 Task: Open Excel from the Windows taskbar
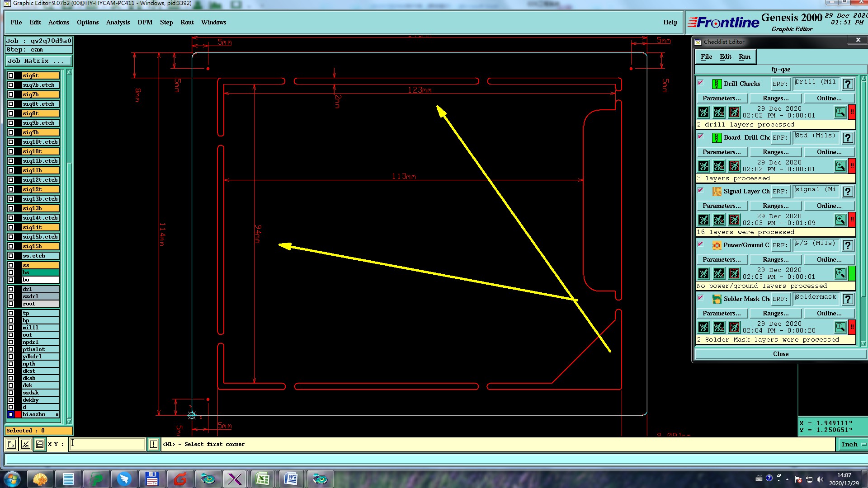tap(263, 479)
